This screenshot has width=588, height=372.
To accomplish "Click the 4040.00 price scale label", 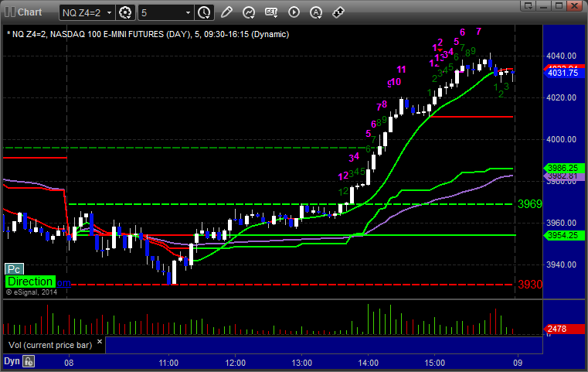I will pyautogui.click(x=562, y=56).
